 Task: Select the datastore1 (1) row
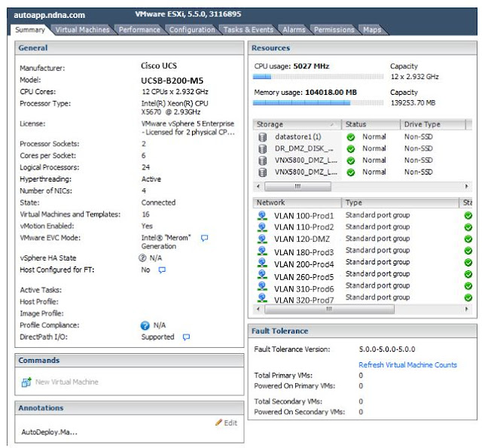coord(362,137)
